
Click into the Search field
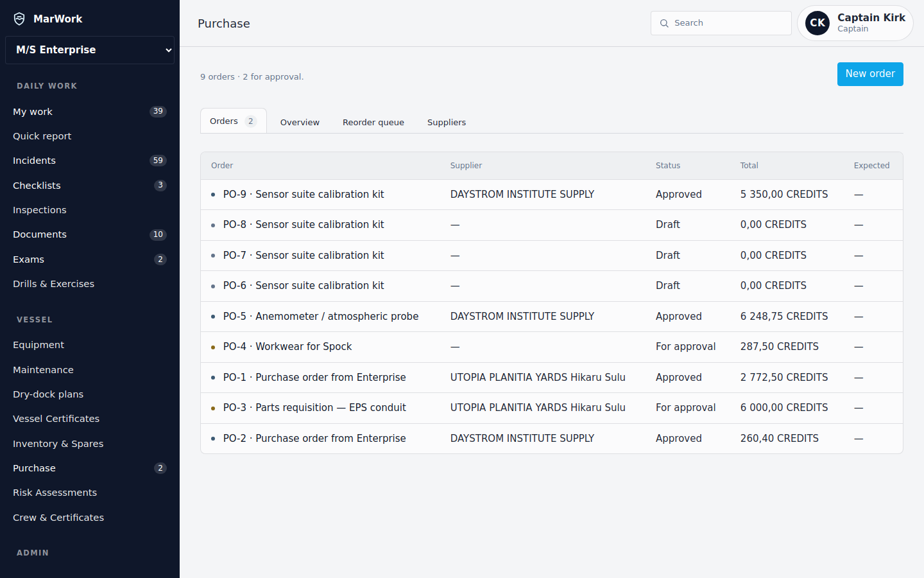coord(721,23)
